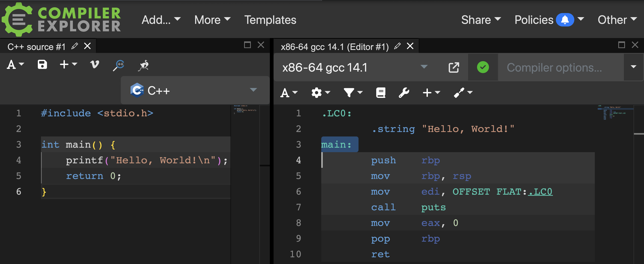Viewport: 644px width, 264px height.
Task: Open CppInsights magnifier icon
Action: point(119,65)
